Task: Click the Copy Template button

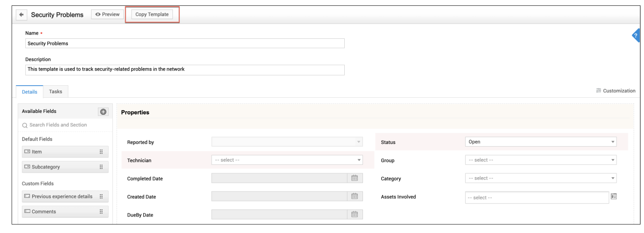Action: pyautogui.click(x=152, y=14)
